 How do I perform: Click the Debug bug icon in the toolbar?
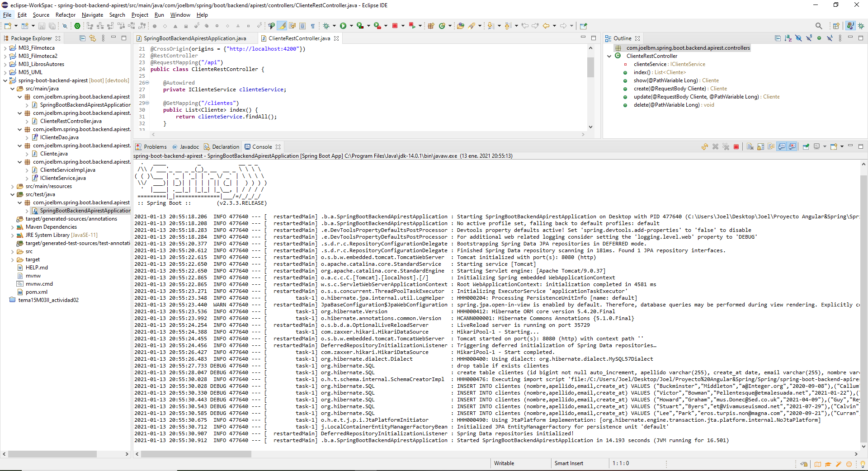[325, 26]
